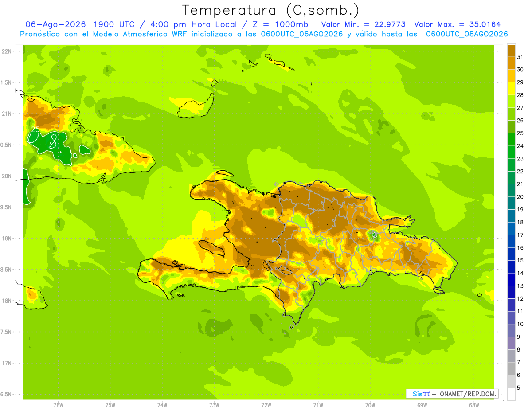The image size is (532, 411).
Task: Click the legend value '28'
Action: click(520, 95)
